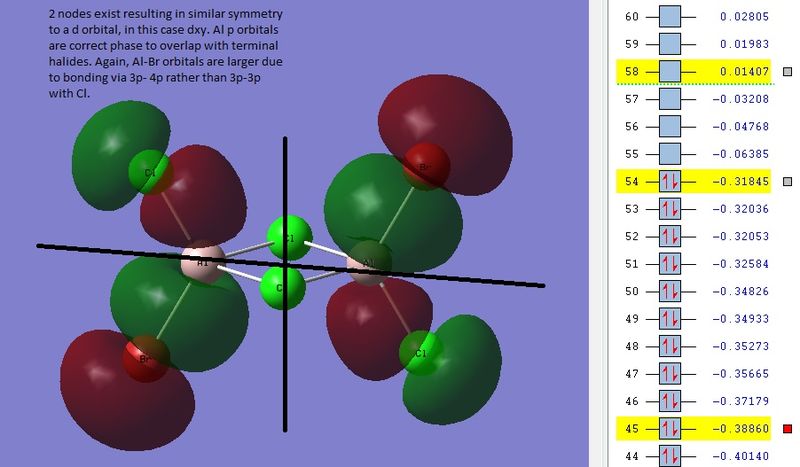
Task: Select the occupied orbital 46 box
Action: coord(669,401)
